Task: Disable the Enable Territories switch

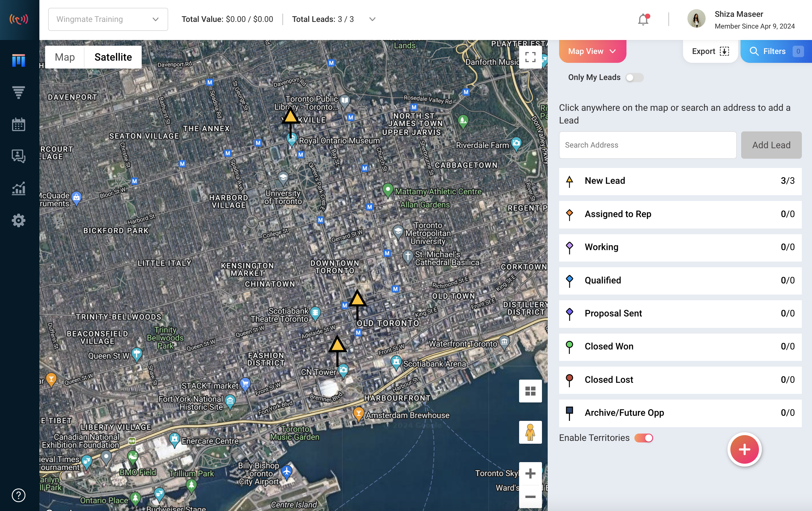Action: (644, 438)
